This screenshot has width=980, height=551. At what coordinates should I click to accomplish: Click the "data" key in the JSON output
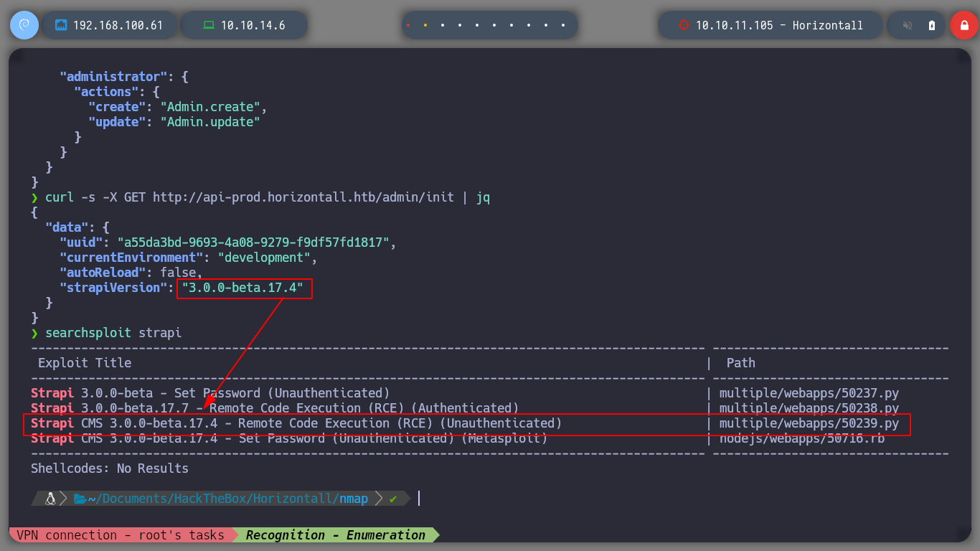point(67,227)
